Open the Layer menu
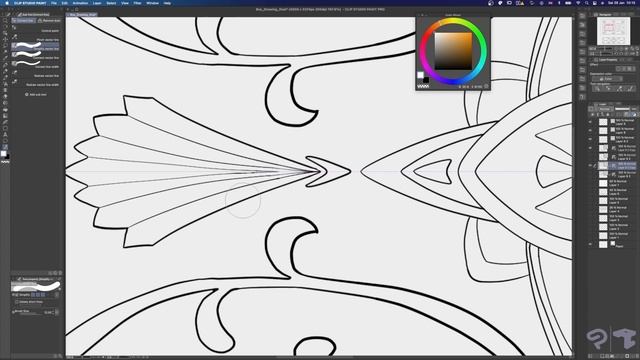This screenshot has width=640, height=360. tap(97, 3)
